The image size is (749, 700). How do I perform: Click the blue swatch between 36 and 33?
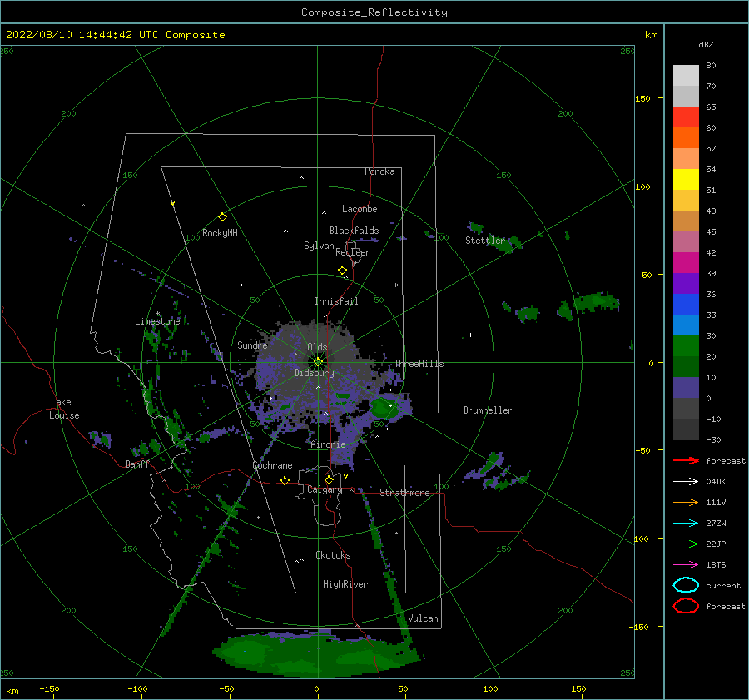pyautogui.click(x=686, y=305)
